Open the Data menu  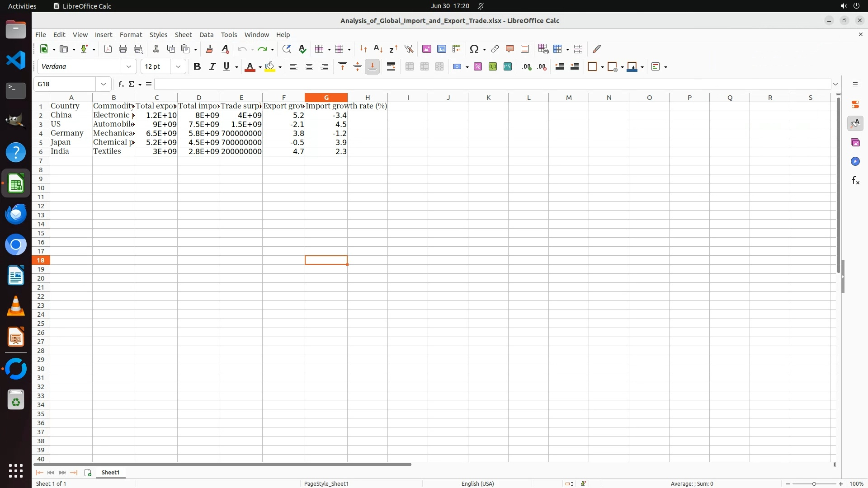pyautogui.click(x=206, y=35)
